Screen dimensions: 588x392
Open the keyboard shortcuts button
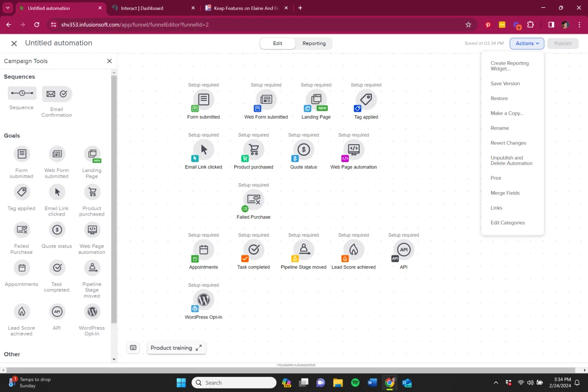pyautogui.click(x=133, y=348)
